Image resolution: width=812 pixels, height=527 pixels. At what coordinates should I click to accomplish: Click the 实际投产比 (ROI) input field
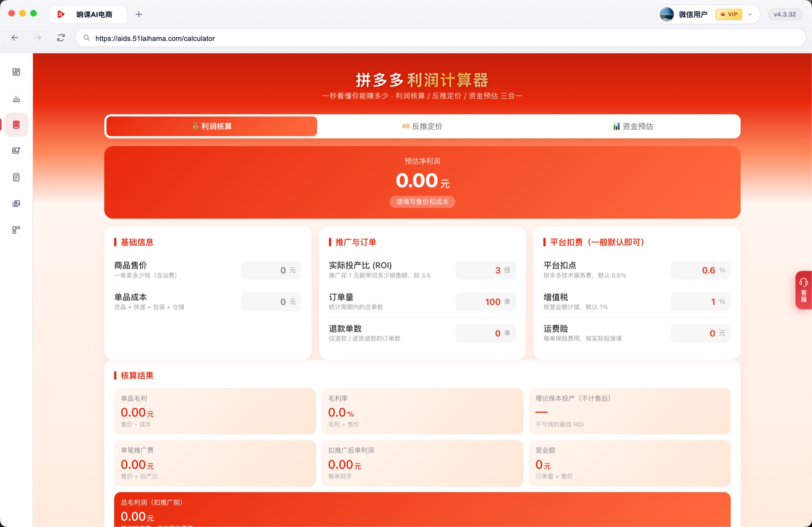(486, 270)
